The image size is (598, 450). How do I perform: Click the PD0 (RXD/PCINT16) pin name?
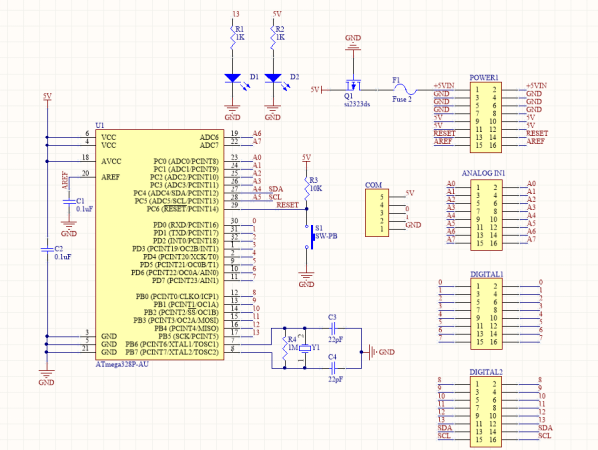(186, 225)
